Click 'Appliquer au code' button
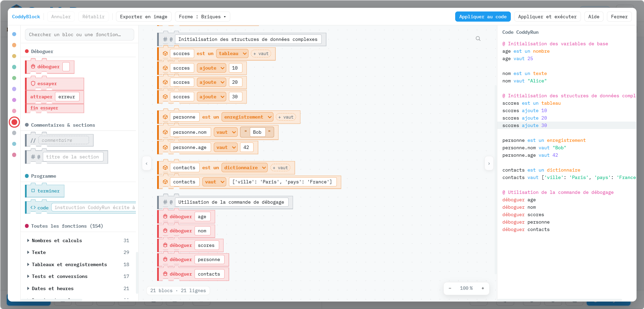Screen dimensions: 644x309 [x=483, y=17]
